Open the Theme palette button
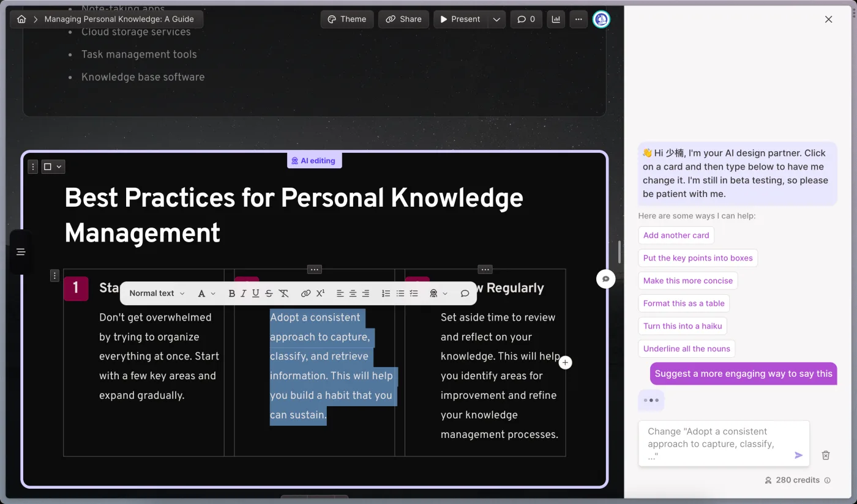 [347, 19]
